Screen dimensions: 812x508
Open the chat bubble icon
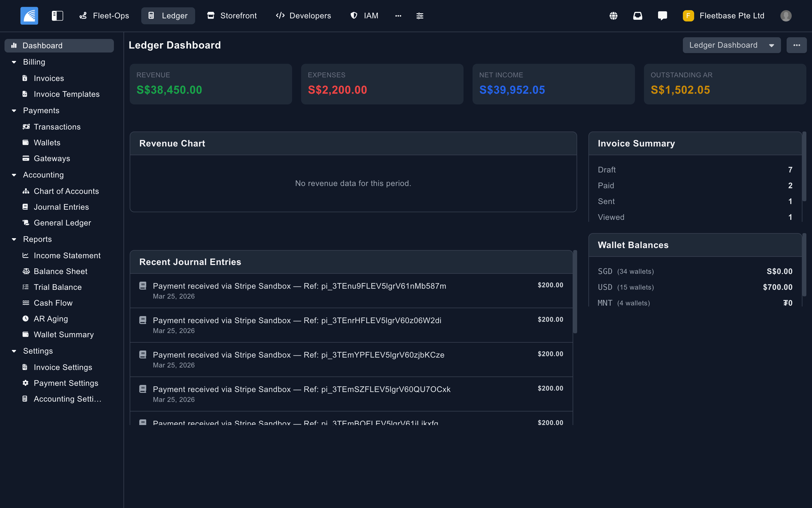tap(662, 16)
